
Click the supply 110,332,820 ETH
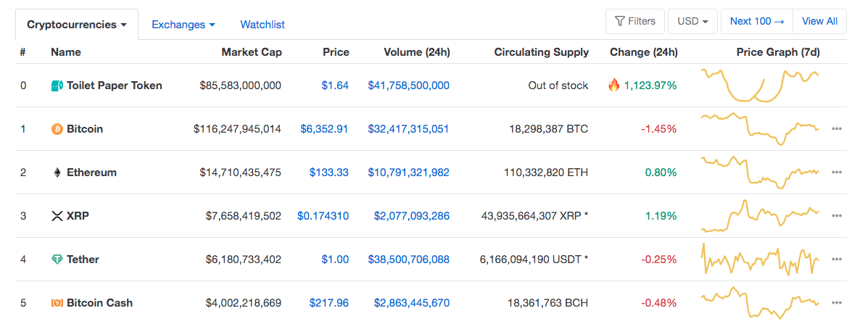pyautogui.click(x=546, y=173)
